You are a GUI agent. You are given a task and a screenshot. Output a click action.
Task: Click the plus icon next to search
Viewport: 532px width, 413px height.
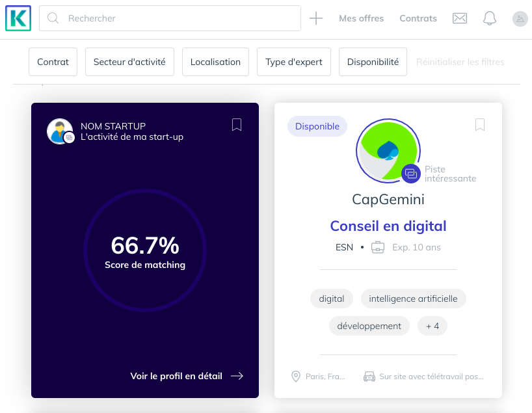coord(316,18)
